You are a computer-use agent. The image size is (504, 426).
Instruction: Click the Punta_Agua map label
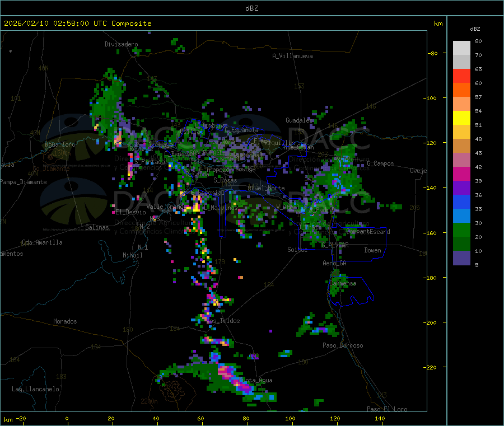(256, 381)
